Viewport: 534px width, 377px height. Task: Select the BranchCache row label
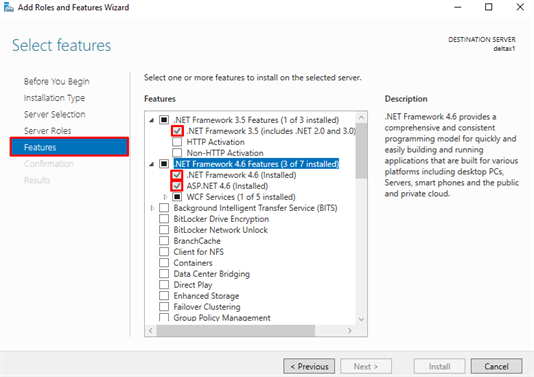coord(197,241)
